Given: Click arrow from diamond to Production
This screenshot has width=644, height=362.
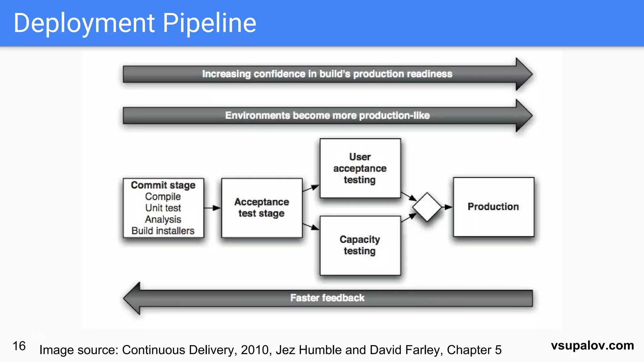Looking at the screenshot, I should [x=447, y=207].
